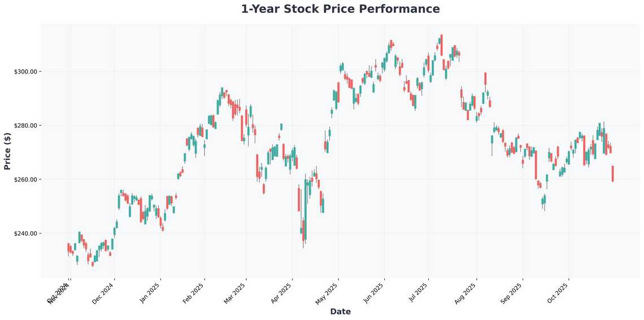Viewport: 644px width, 320px height.
Task: Click the highest candlestick peak in July 2025
Action: pos(441,38)
